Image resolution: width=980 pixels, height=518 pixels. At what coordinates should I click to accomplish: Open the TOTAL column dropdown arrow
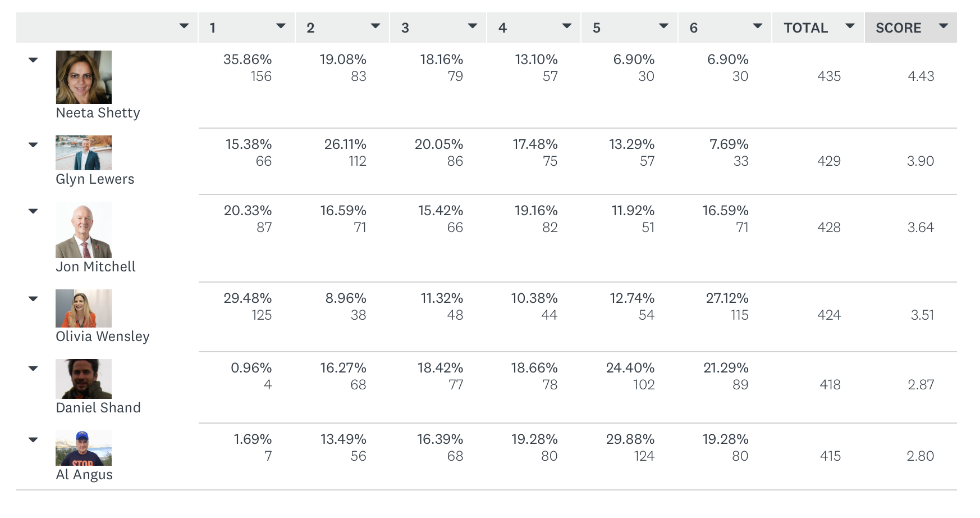coord(850,26)
